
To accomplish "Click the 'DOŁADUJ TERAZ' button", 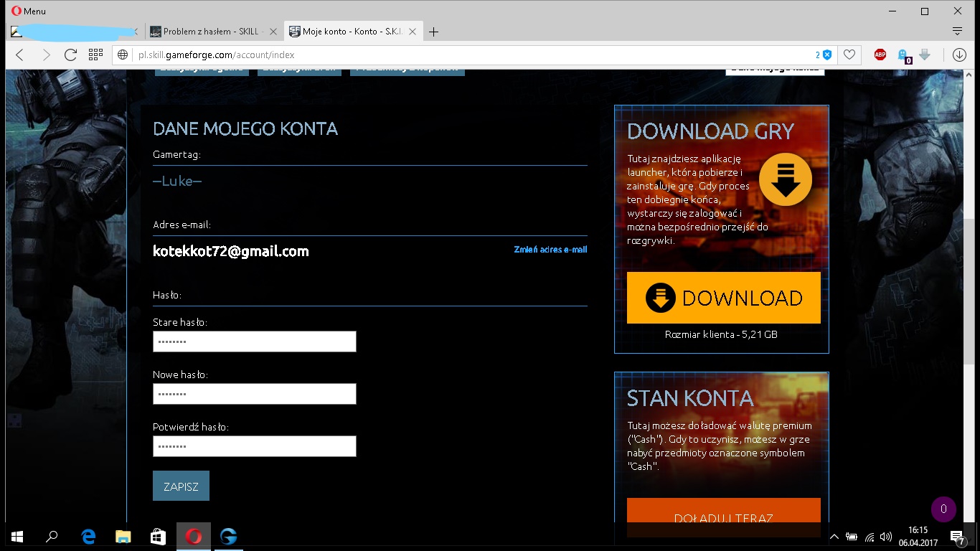I will [724, 517].
